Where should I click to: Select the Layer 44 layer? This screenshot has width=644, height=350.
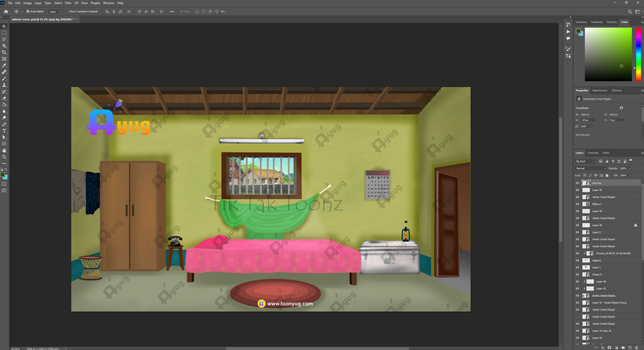click(x=596, y=211)
